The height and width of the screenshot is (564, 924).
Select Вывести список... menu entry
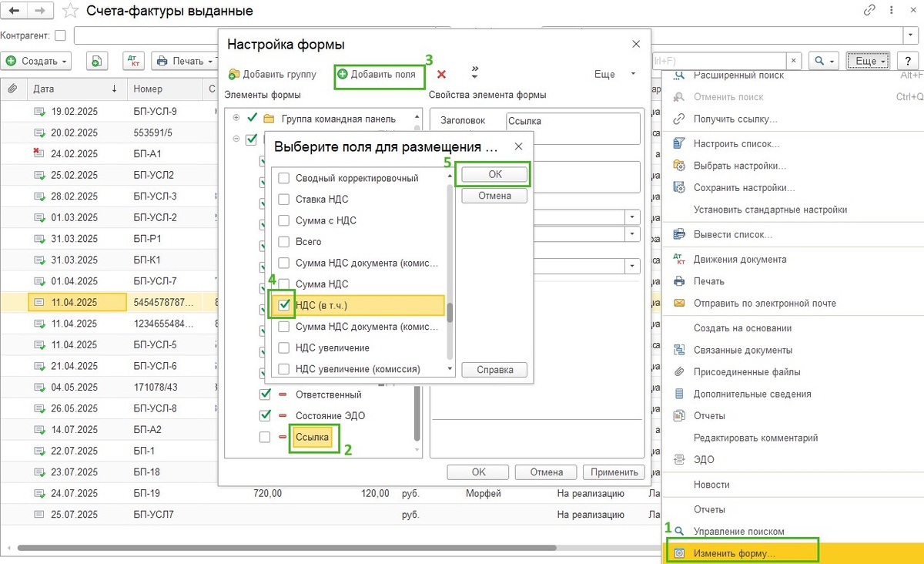pyautogui.click(x=733, y=234)
